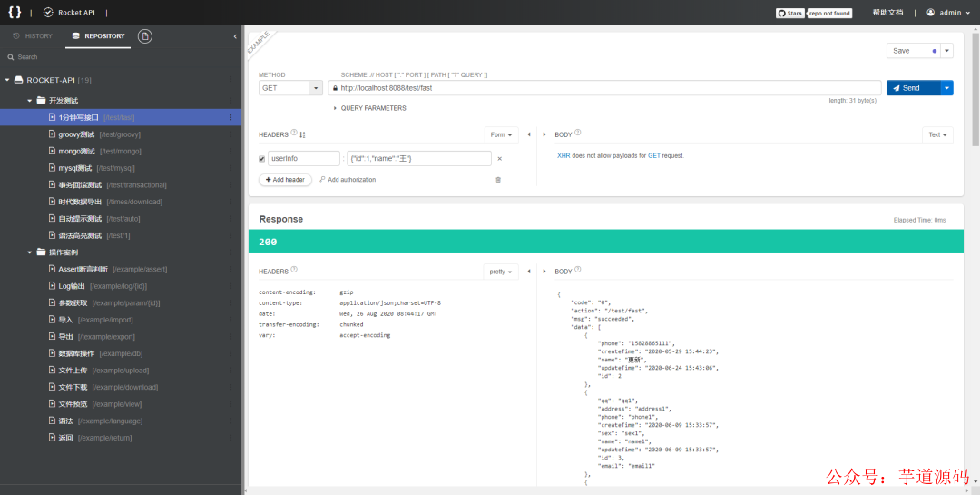Click the new document circle icon
This screenshot has width=980, height=495.
point(145,36)
